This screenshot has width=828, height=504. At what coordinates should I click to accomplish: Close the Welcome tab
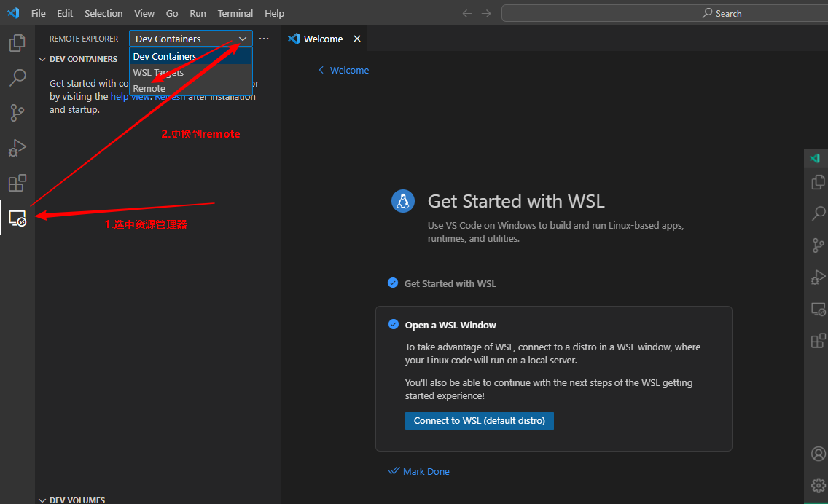coord(357,39)
